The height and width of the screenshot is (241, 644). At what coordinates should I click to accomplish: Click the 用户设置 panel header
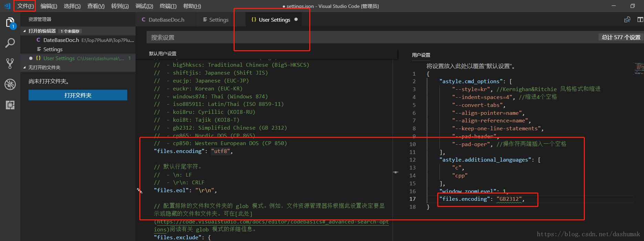coord(421,55)
